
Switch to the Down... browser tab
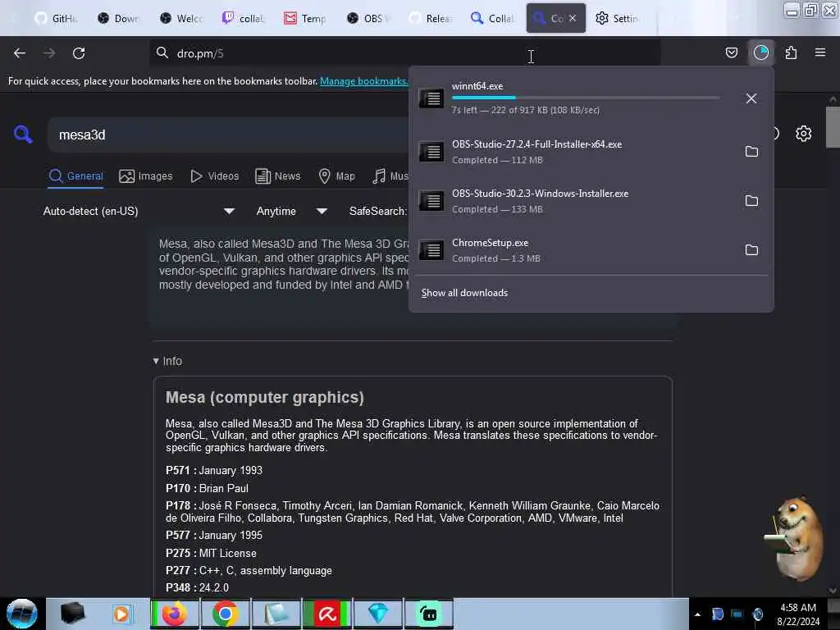118,18
